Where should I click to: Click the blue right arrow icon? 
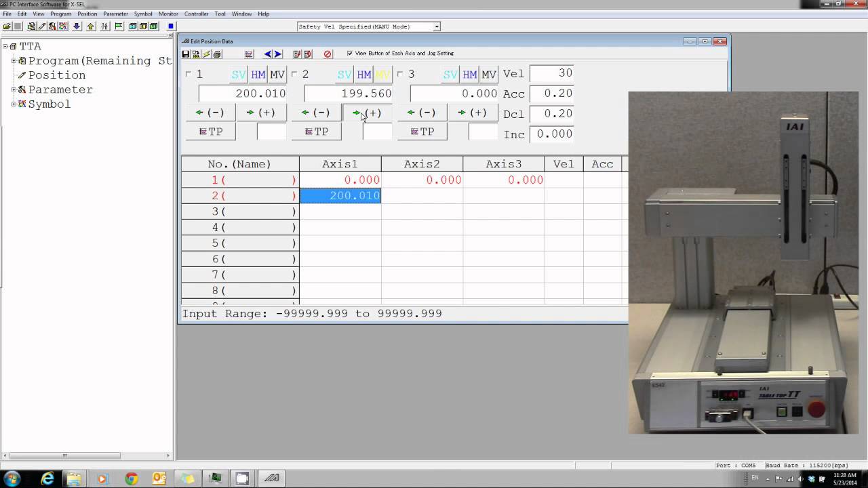click(x=277, y=54)
